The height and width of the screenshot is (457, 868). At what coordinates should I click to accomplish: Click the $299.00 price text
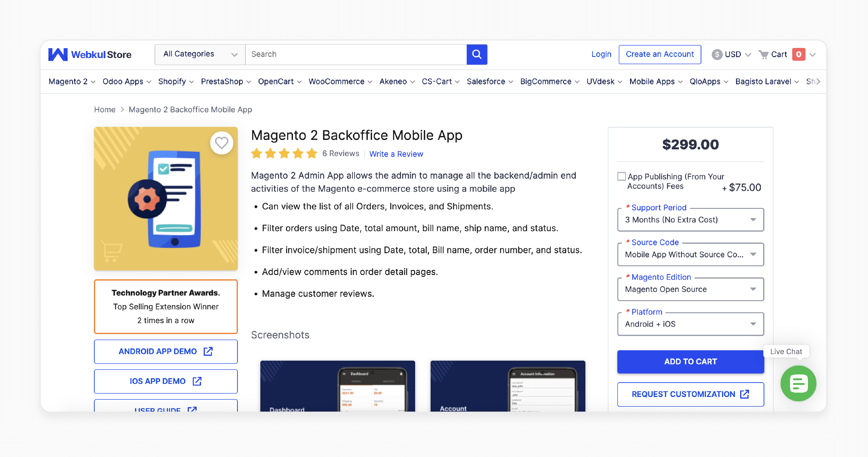pyautogui.click(x=690, y=145)
